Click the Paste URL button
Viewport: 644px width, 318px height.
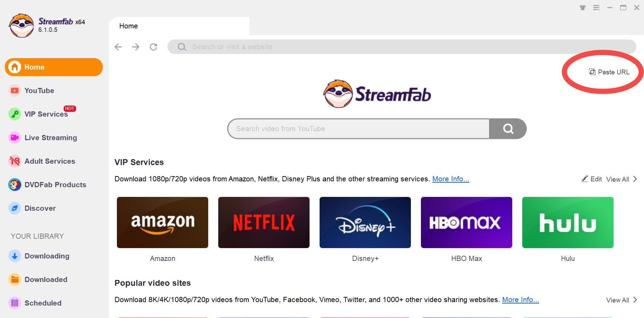point(609,72)
